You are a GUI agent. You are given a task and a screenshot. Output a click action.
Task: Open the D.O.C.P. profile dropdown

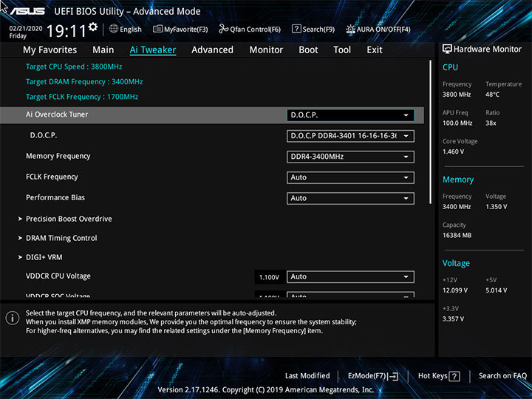point(350,136)
